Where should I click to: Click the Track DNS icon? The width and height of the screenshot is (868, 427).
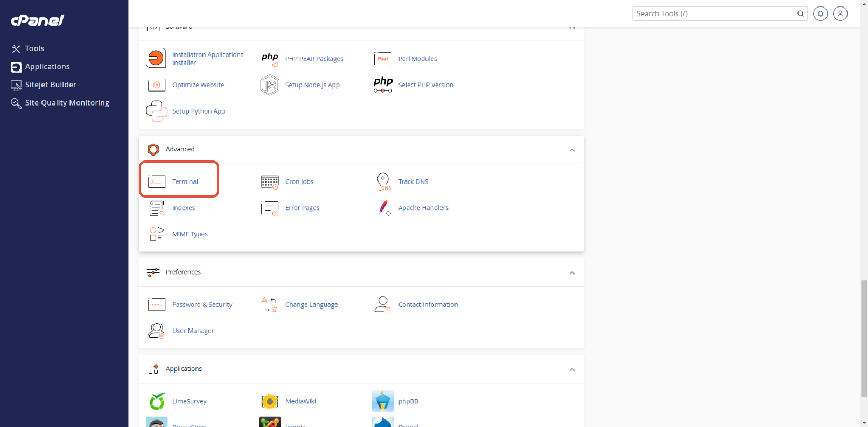[383, 181]
